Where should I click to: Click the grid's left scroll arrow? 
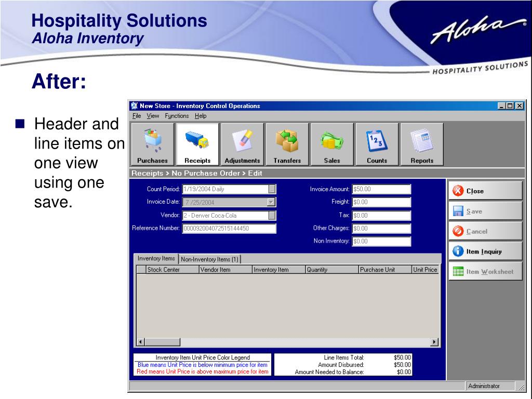[x=140, y=342]
